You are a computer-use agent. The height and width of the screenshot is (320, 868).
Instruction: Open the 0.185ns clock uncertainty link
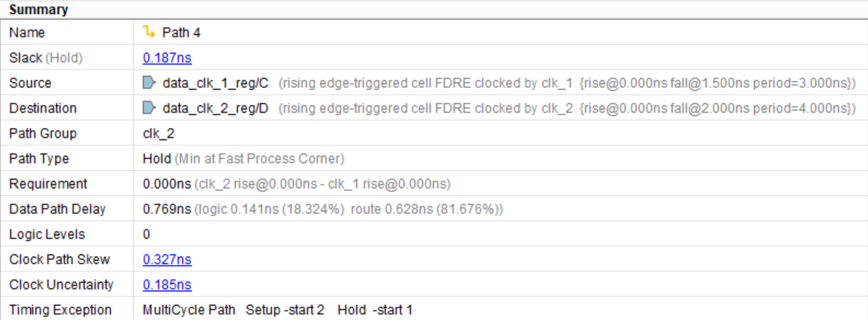(167, 285)
